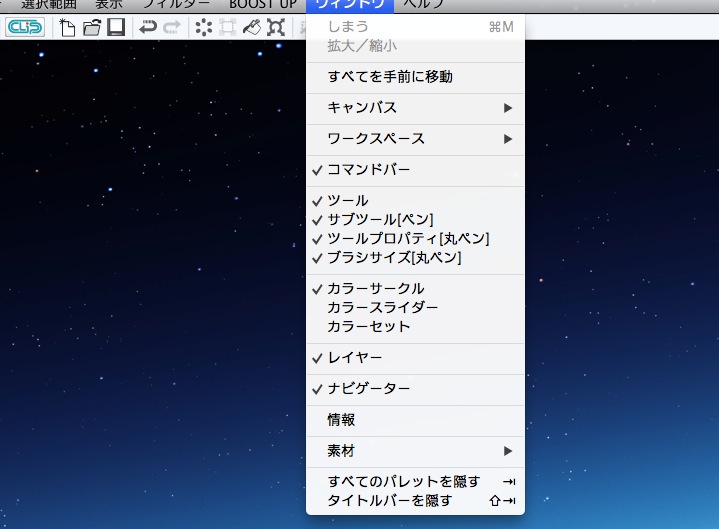Show the 情報 palette

[x=415, y=420]
